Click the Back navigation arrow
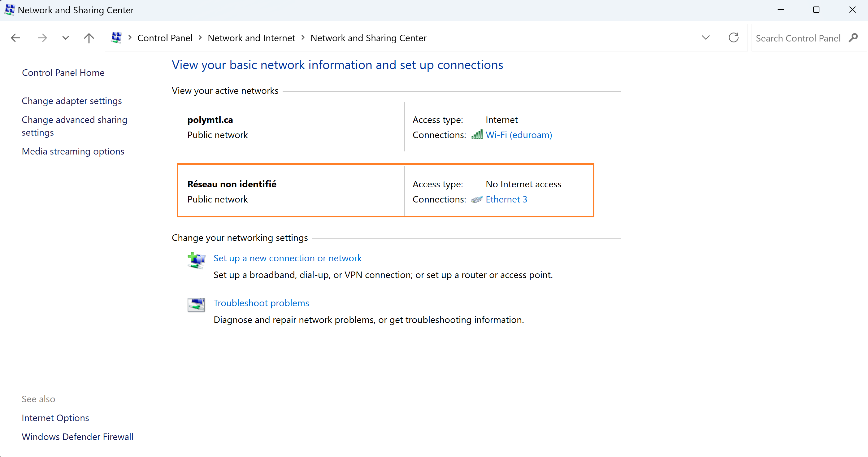The height and width of the screenshot is (457, 868). pos(15,38)
